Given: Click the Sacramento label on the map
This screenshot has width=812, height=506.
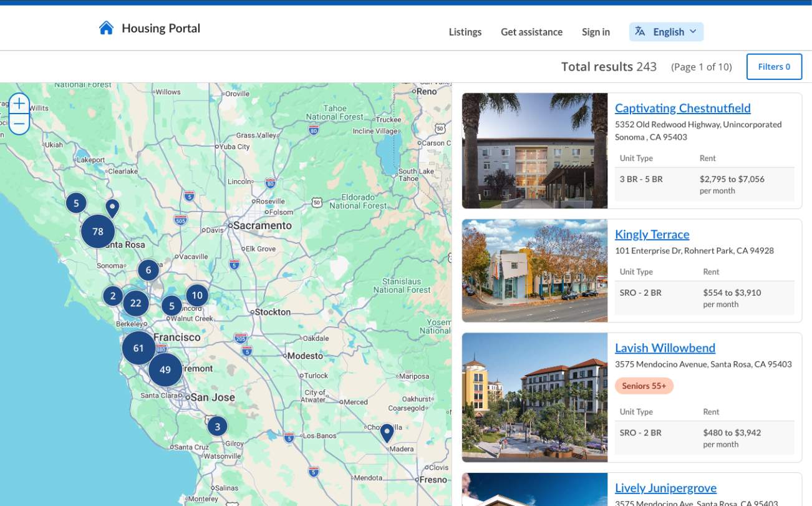Looking at the screenshot, I should (262, 225).
